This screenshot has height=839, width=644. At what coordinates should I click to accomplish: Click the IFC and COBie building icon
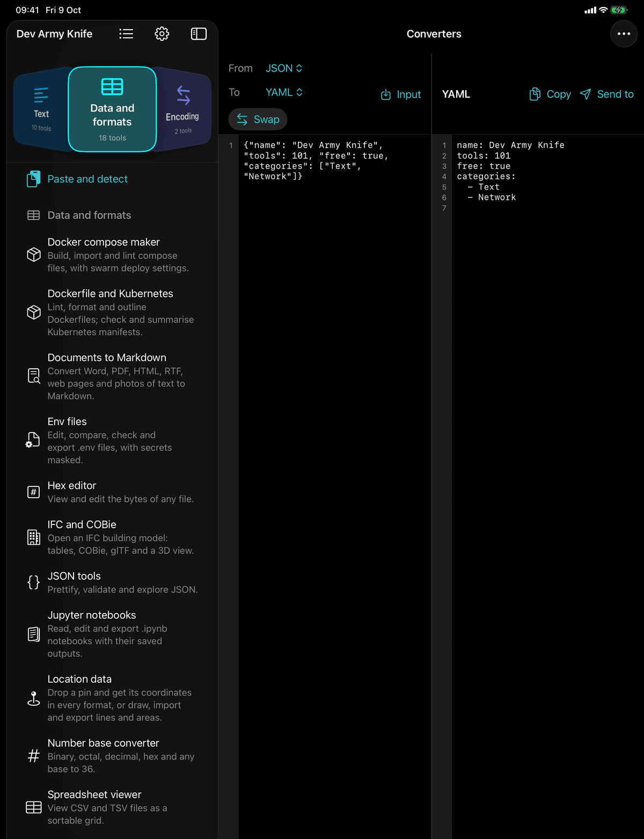click(33, 537)
